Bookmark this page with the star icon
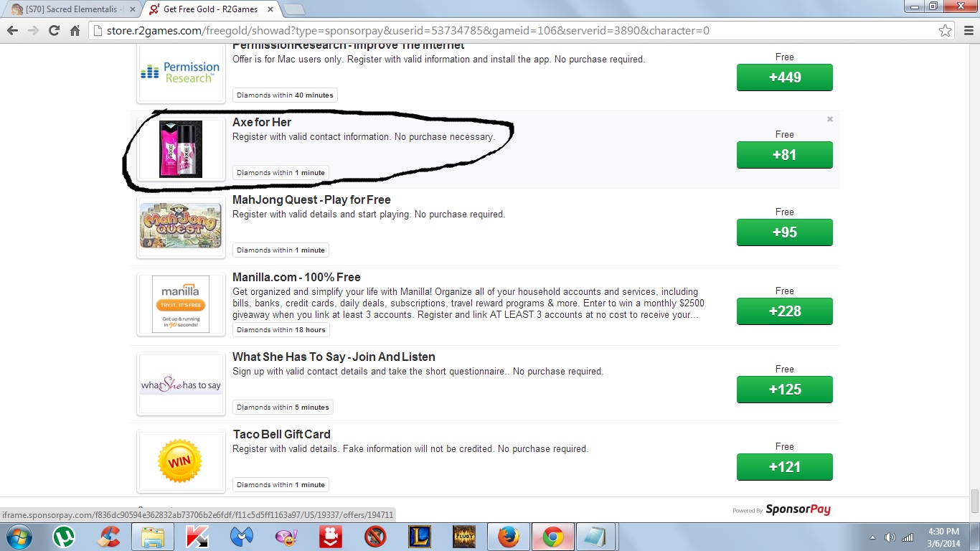Viewport: 980px width, 551px height. click(x=946, y=31)
